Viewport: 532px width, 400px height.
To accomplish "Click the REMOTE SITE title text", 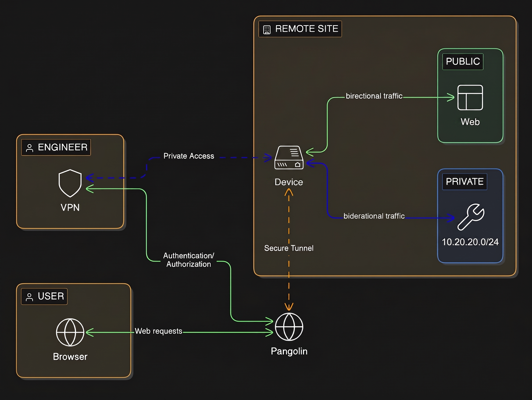I will point(307,29).
